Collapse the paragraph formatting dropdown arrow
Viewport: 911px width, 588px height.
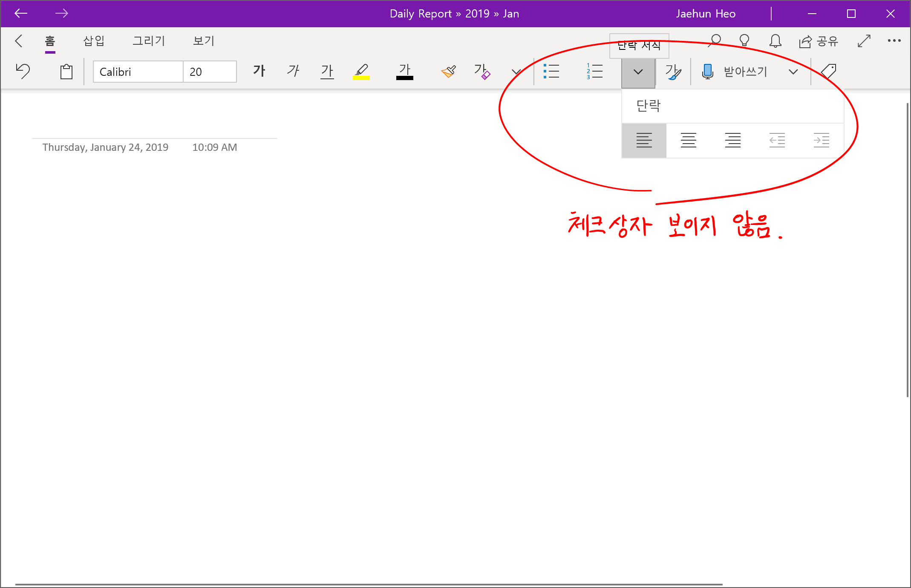(638, 72)
